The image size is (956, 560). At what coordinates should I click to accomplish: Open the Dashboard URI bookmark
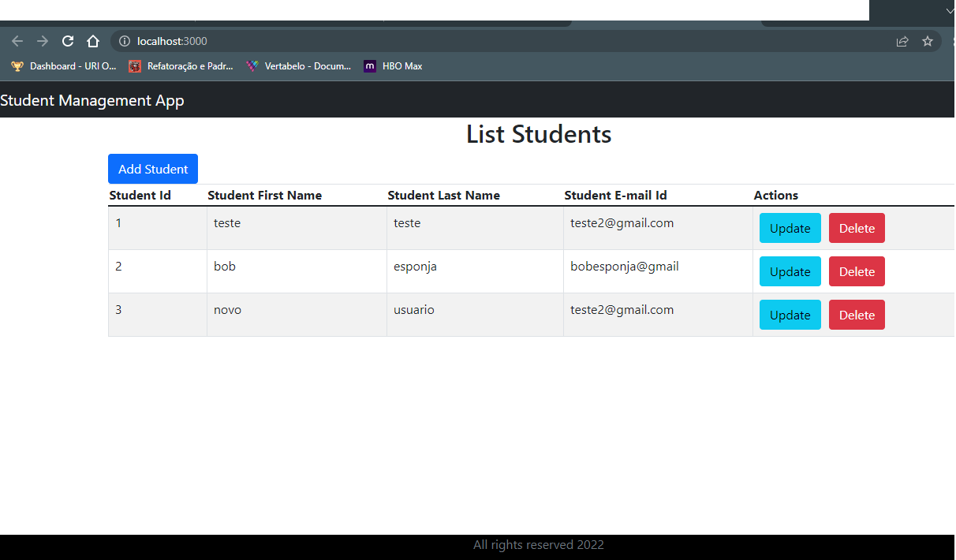pyautogui.click(x=63, y=66)
